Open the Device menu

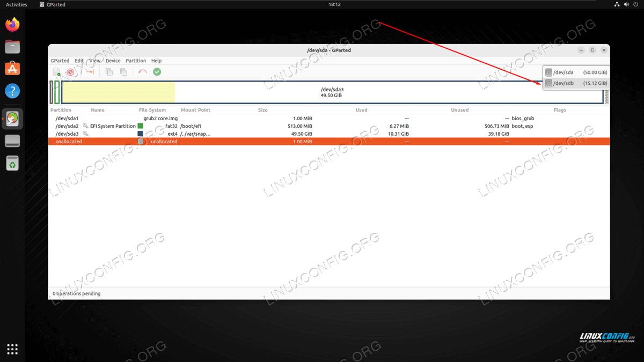tap(113, 61)
